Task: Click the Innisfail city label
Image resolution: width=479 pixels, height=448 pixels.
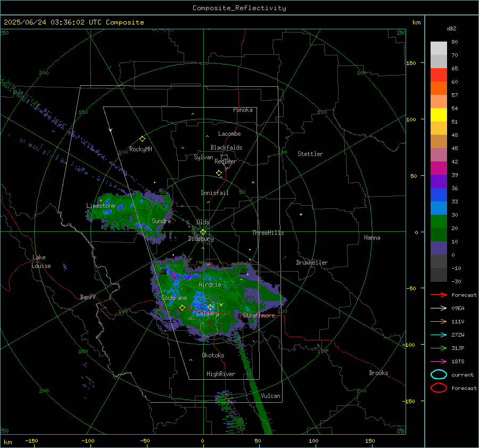Action: (x=214, y=193)
